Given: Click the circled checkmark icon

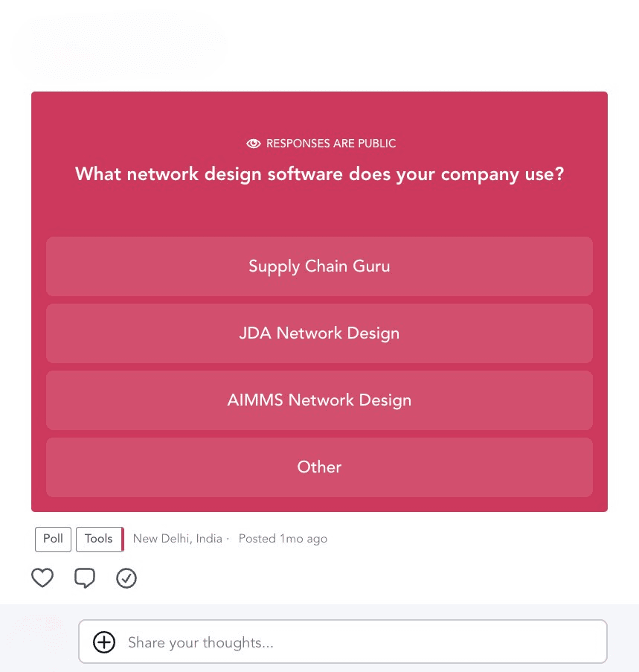Looking at the screenshot, I should point(126,578).
